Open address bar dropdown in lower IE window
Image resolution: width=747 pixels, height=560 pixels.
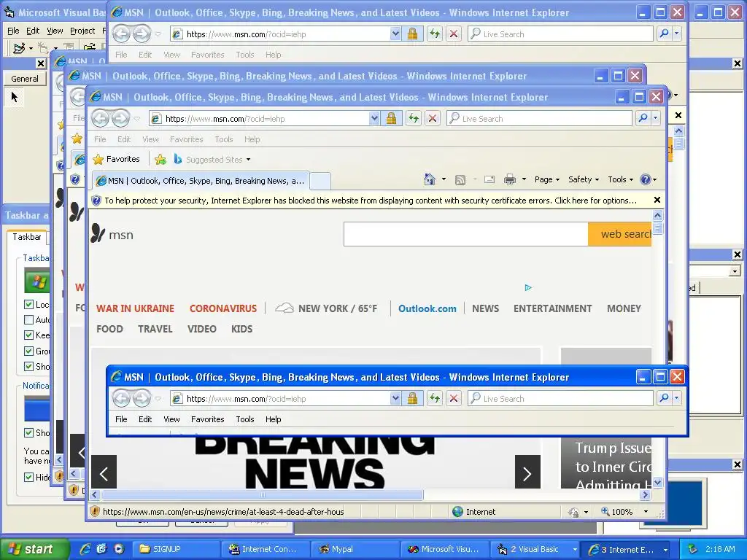395,398
